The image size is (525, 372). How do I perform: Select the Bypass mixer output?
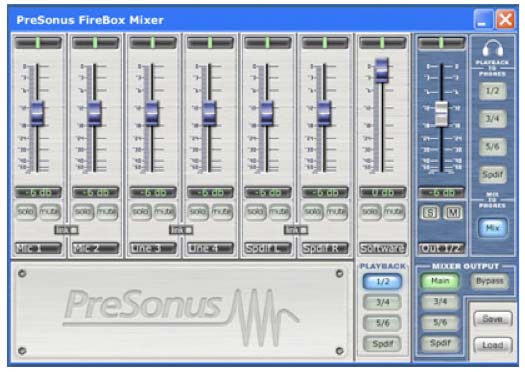(x=490, y=281)
